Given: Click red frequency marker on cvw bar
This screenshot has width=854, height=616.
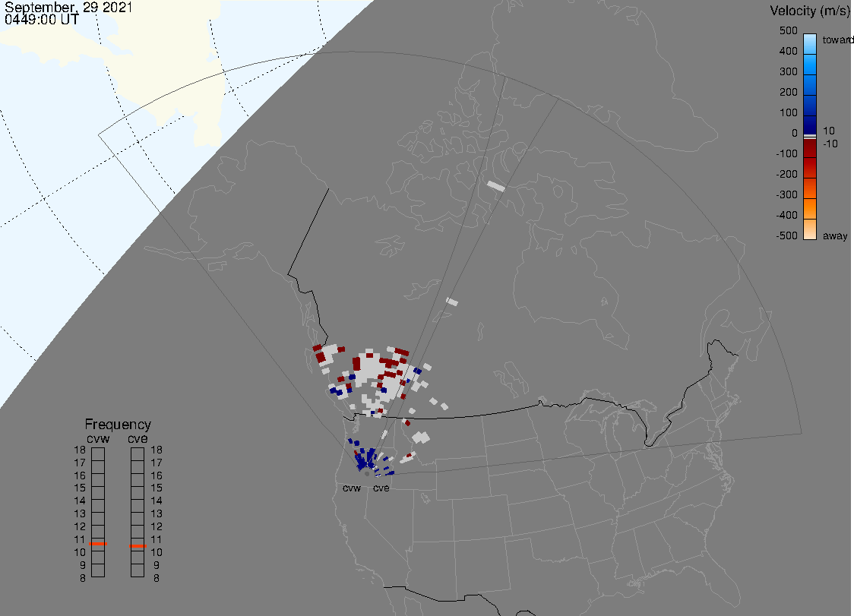Looking at the screenshot, I should click(98, 544).
